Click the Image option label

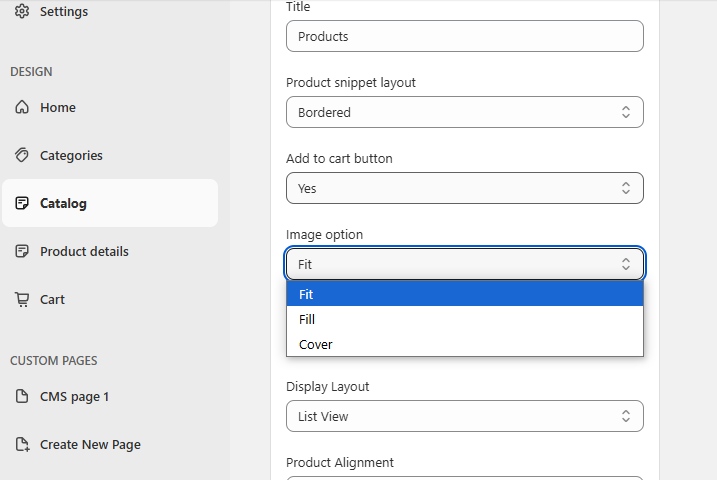[324, 235]
